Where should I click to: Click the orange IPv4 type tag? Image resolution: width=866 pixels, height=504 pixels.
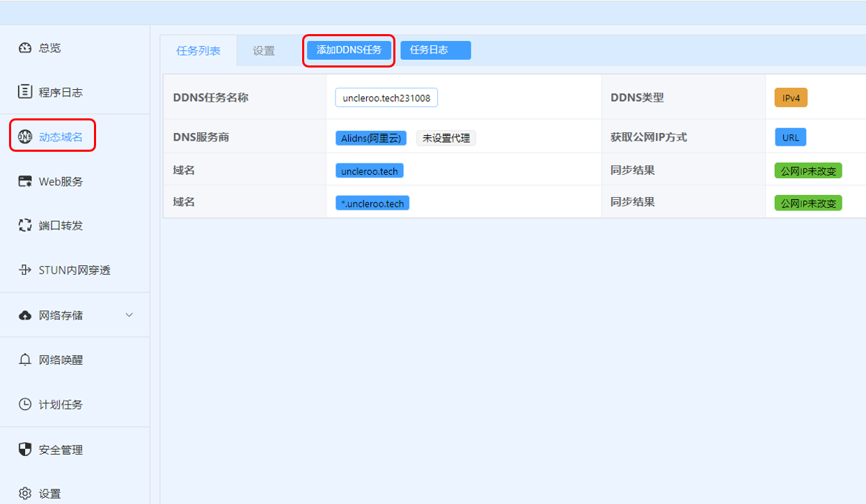pos(791,98)
